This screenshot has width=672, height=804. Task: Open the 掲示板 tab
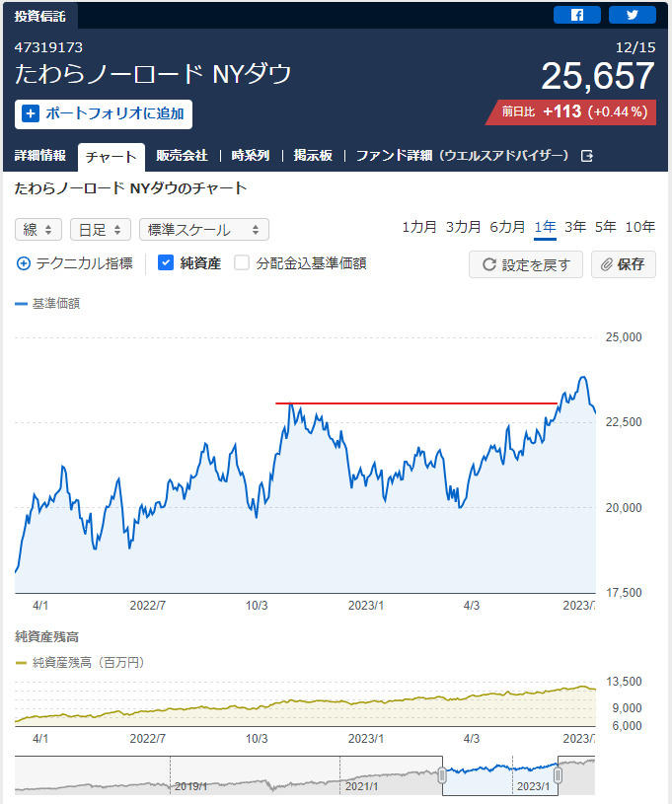point(312,156)
